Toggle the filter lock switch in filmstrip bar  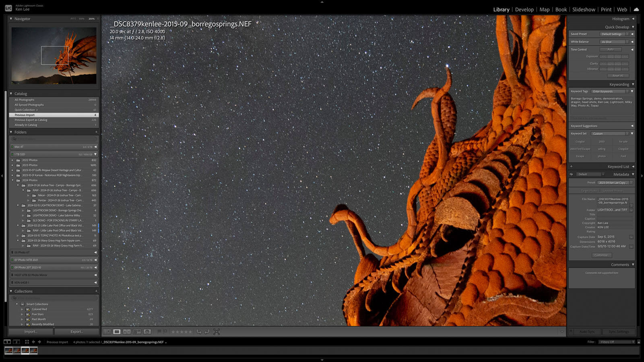tap(639, 342)
